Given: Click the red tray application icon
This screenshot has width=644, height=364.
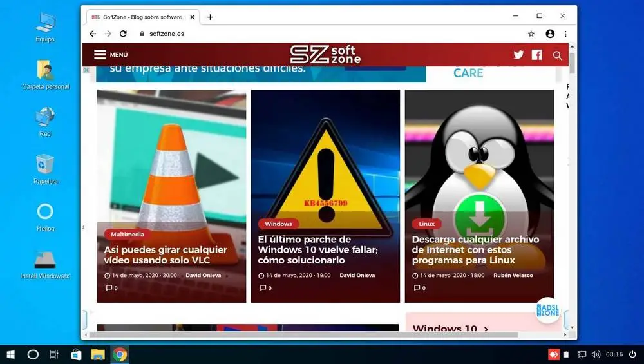Looking at the screenshot, I should [553, 354].
